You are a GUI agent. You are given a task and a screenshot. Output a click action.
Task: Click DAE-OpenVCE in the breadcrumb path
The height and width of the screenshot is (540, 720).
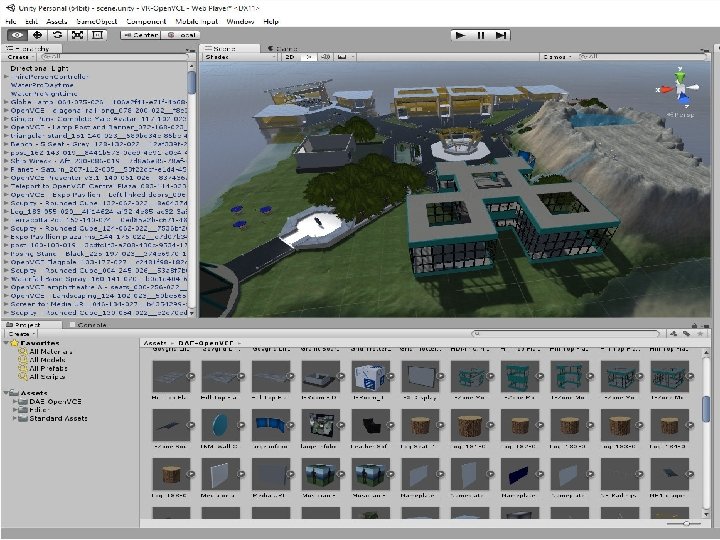[205, 343]
